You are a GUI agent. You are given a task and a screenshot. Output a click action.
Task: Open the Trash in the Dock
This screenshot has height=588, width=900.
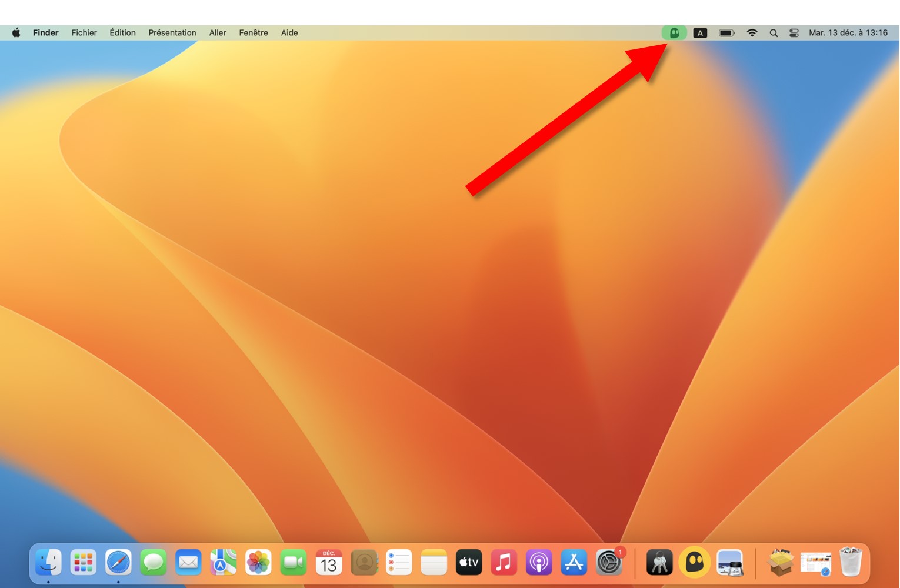coord(851,562)
